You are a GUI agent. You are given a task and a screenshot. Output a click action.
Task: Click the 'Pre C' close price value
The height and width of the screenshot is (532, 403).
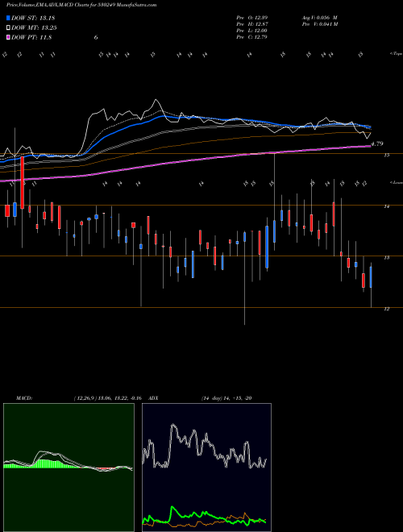tap(251, 37)
